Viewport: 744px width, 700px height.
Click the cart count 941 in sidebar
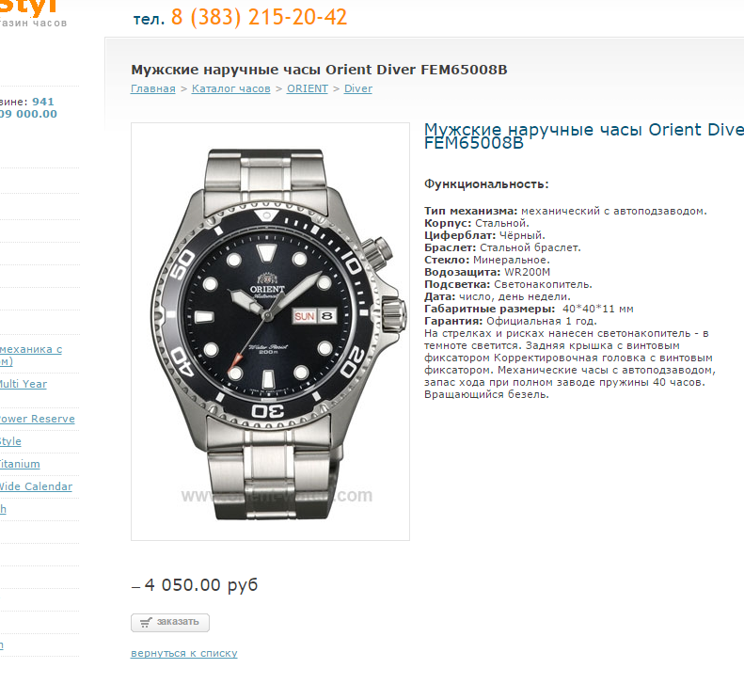[x=43, y=102]
